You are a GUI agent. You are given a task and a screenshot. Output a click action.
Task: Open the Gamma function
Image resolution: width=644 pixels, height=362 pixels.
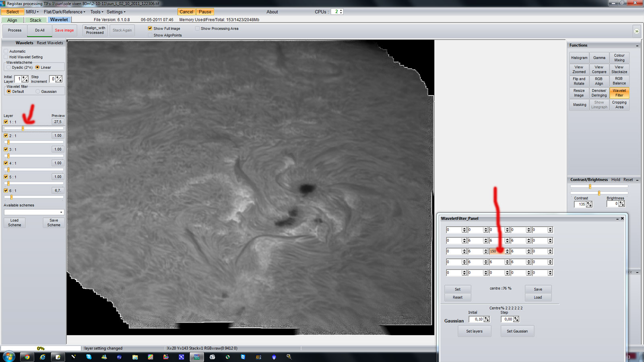click(x=599, y=58)
